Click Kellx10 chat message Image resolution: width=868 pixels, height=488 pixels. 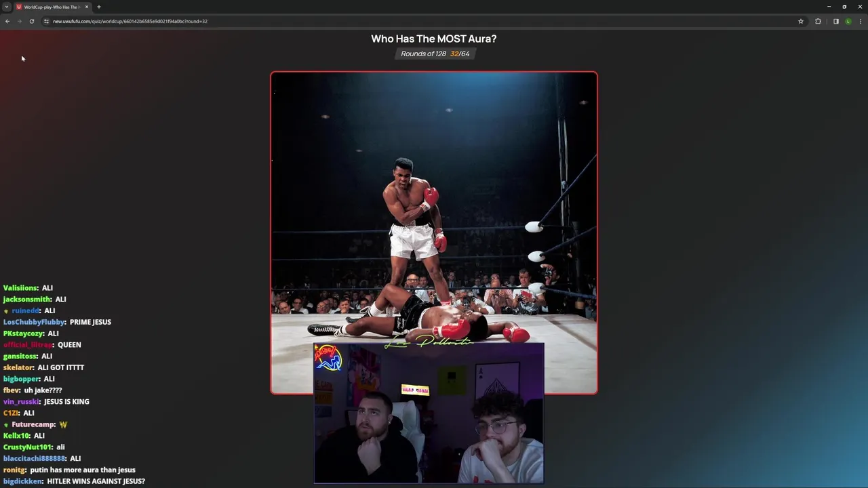(x=24, y=436)
